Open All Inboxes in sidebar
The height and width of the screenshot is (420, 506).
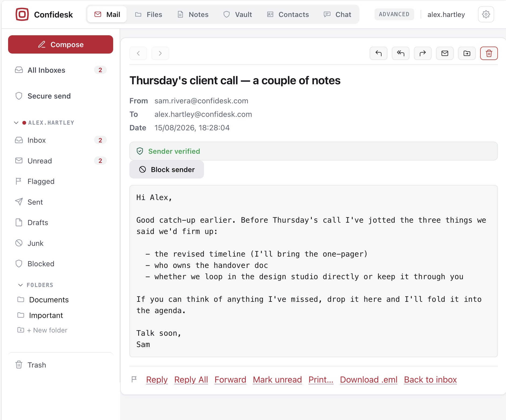pos(61,70)
